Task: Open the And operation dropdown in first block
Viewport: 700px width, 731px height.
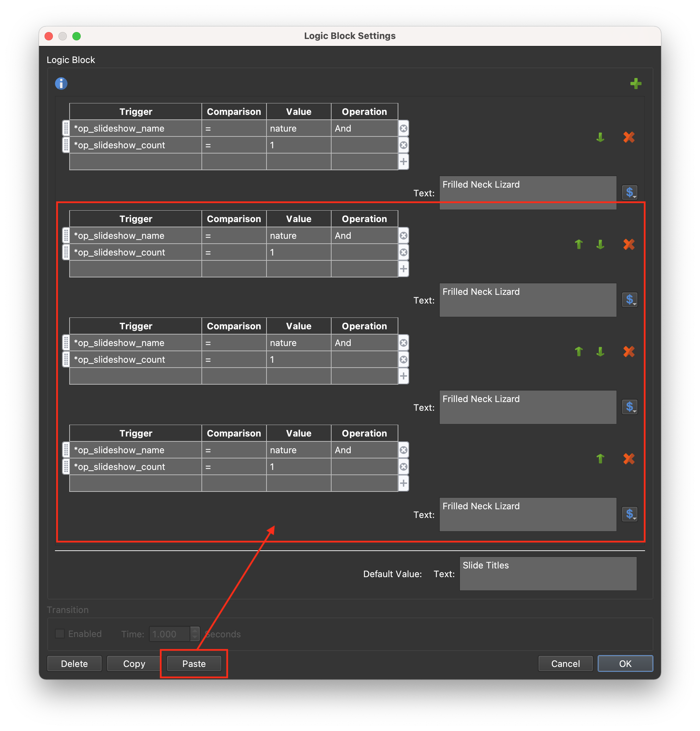Action: click(x=364, y=128)
